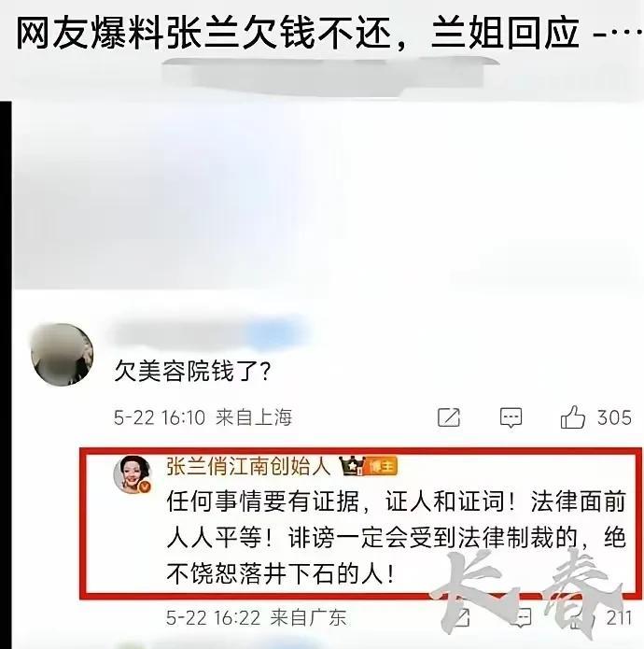Click the orange 博主 badge

(x=381, y=466)
